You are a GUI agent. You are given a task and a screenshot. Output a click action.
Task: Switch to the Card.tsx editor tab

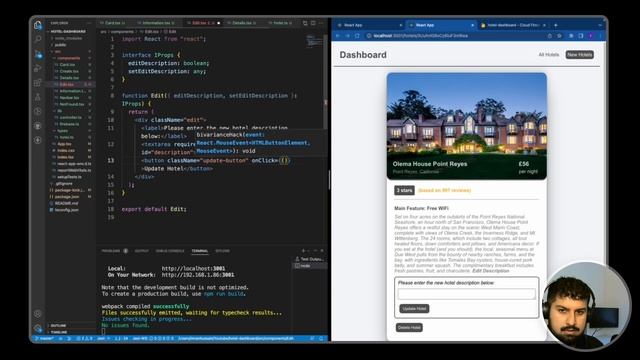click(x=114, y=23)
